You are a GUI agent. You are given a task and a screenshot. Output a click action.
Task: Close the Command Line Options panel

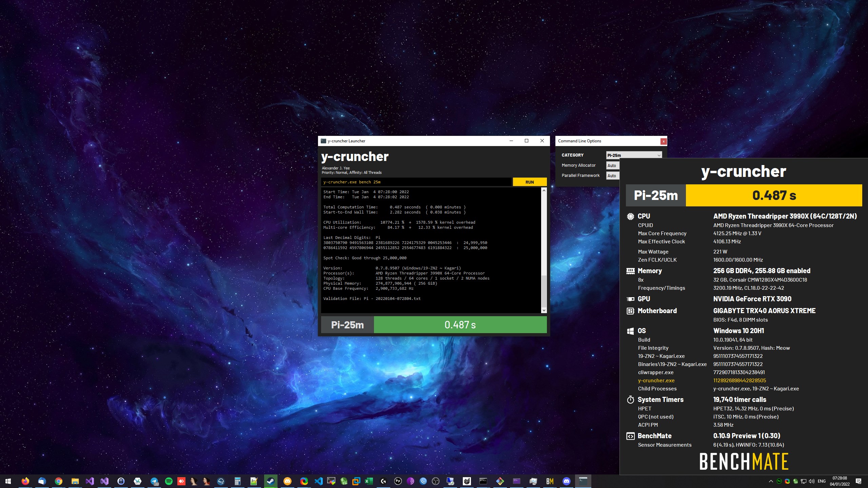[664, 141]
